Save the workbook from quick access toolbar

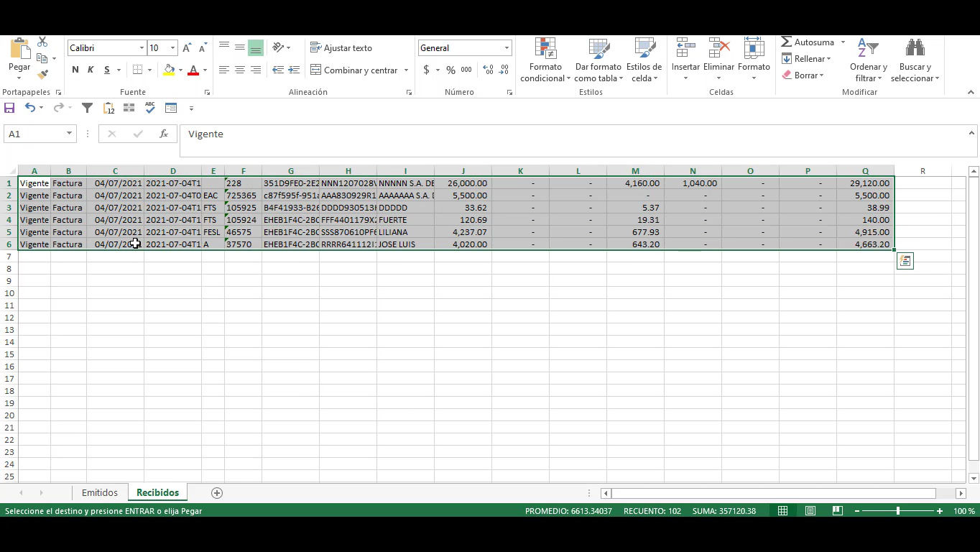pyautogui.click(x=9, y=108)
